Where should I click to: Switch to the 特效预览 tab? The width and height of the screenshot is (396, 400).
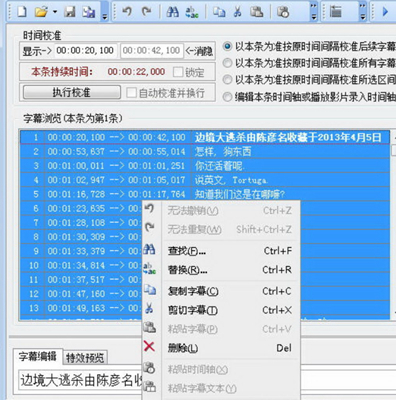tap(85, 358)
